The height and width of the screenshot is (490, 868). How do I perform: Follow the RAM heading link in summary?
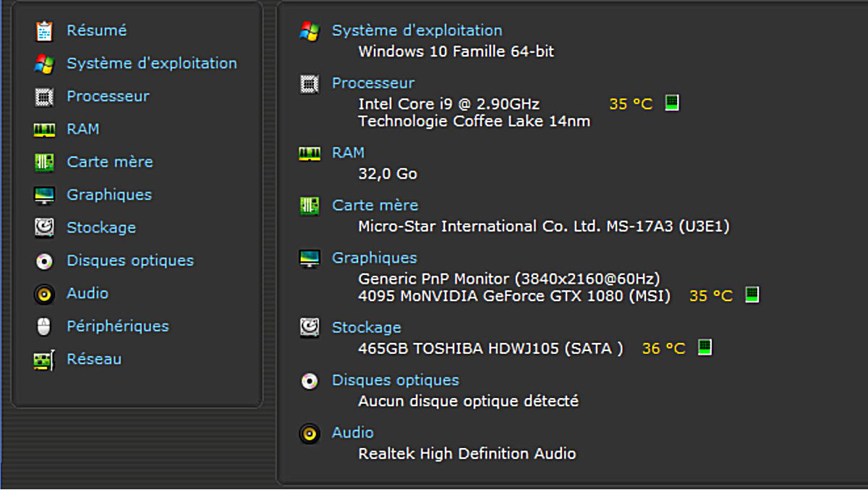(x=349, y=153)
